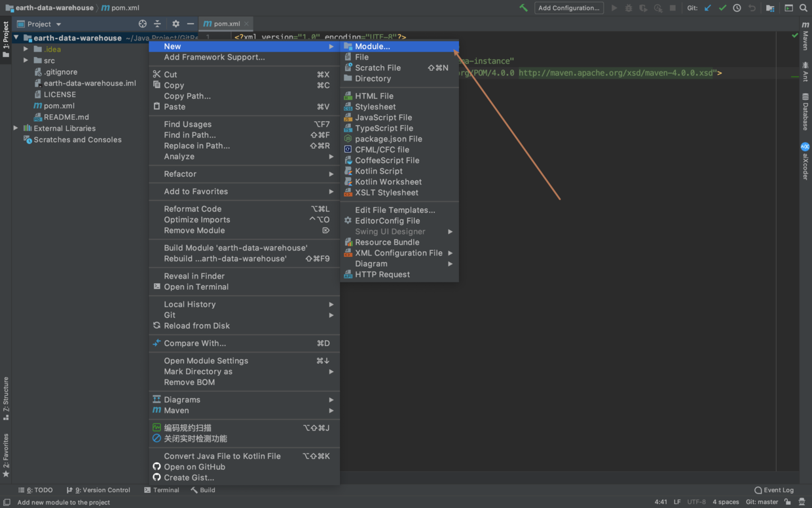
Task: Select Scratch File in New submenu
Action: tap(399, 68)
